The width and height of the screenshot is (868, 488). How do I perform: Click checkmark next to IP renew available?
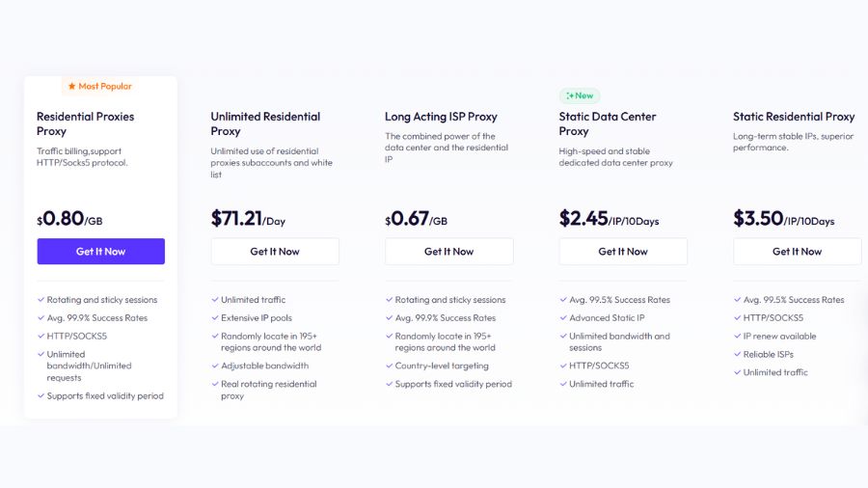pos(737,337)
